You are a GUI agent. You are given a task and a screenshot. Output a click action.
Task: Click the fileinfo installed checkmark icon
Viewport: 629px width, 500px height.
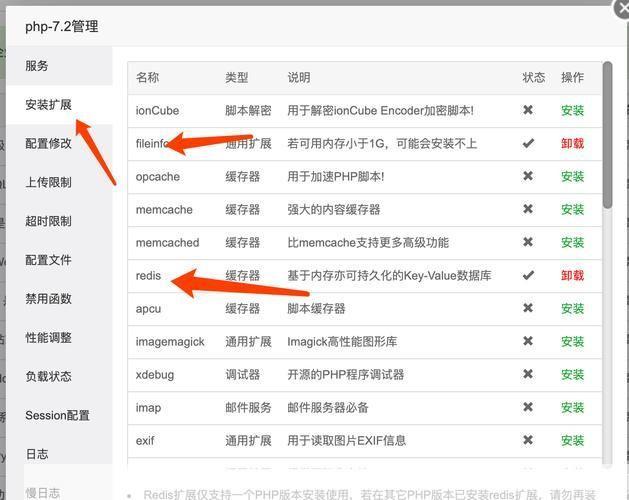click(528, 143)
